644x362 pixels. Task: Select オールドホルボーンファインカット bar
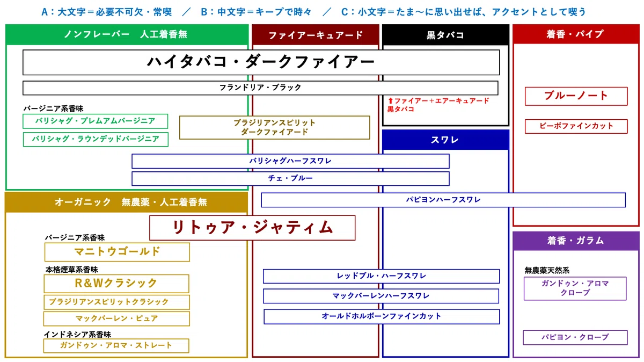coord(382,316)
